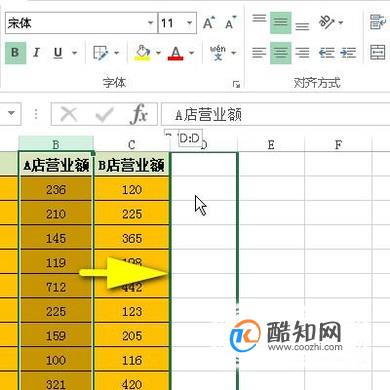Click the orientation text rotate icon
Image resolution: width=390 pixels, height=390 pixels.
327,22
